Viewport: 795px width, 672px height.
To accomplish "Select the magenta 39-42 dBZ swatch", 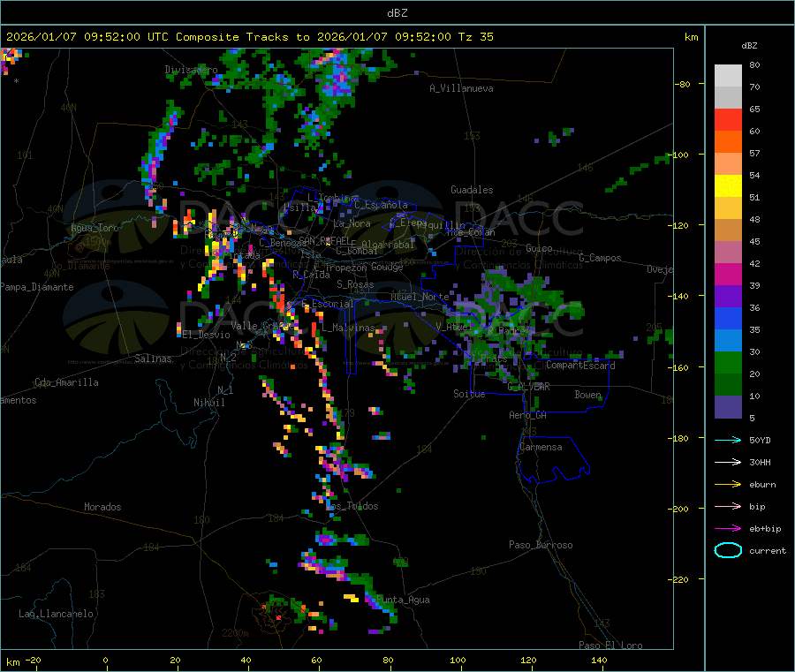I will coord(728,275).
